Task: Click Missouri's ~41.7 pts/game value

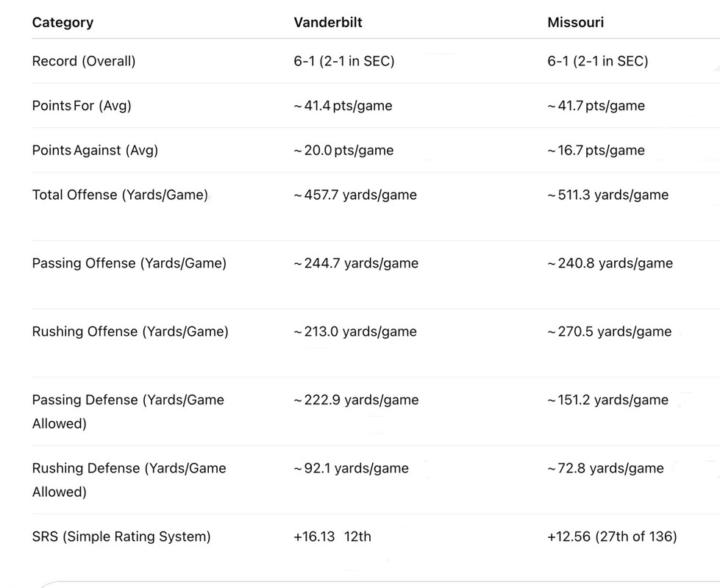Action: [x=596, y=106]
